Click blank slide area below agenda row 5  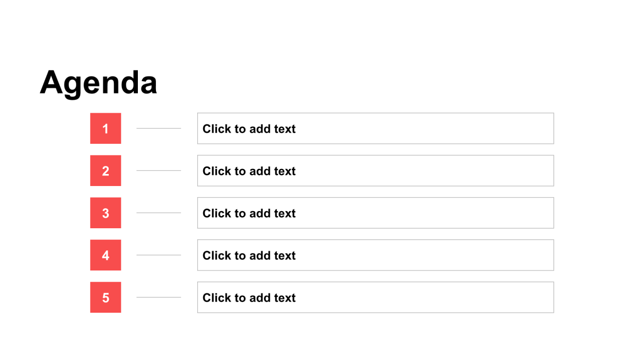click(322, 338)
